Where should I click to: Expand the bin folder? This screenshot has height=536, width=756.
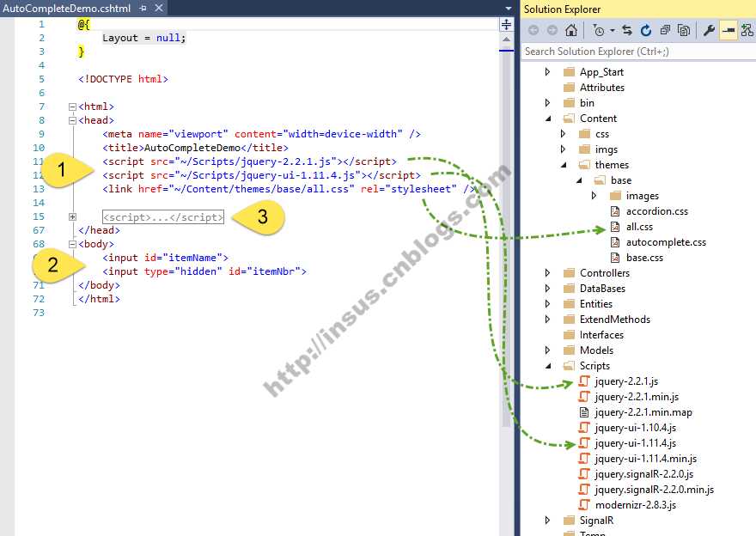[547, 103]
